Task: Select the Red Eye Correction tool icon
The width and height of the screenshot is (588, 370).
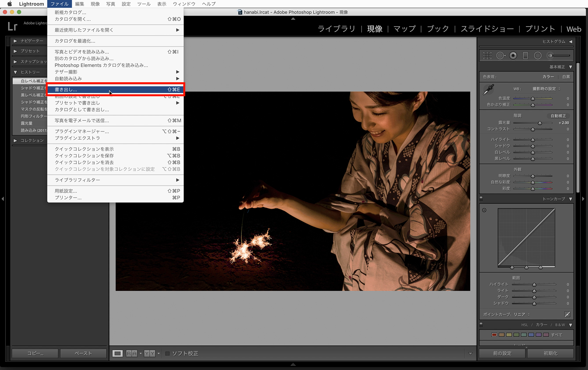Action: [513, 56]
